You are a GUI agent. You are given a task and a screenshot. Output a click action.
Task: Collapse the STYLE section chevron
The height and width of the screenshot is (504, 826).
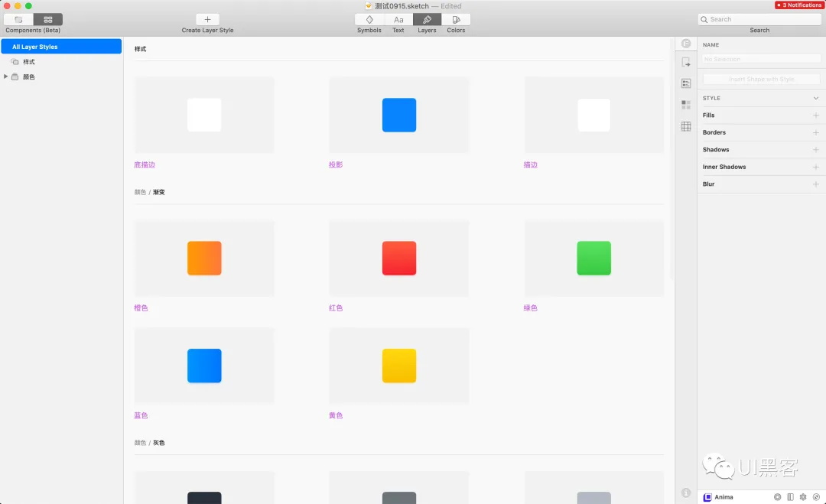point(816,99)
